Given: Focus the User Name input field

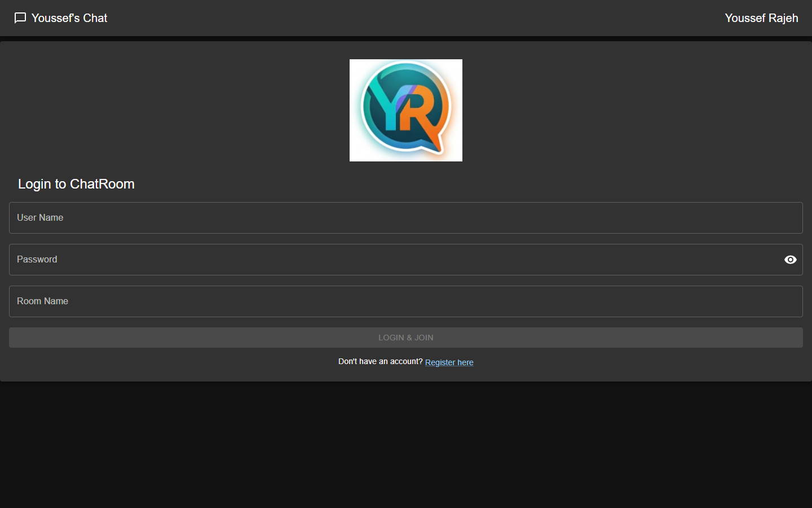Looking at the screenshot, I should coord(406,218).
